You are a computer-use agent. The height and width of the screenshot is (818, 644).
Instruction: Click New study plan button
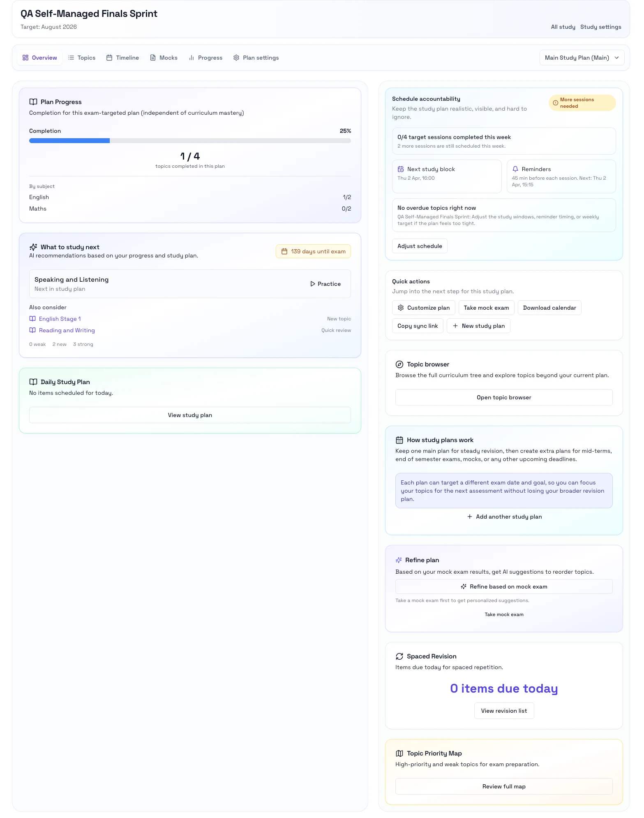478,326
